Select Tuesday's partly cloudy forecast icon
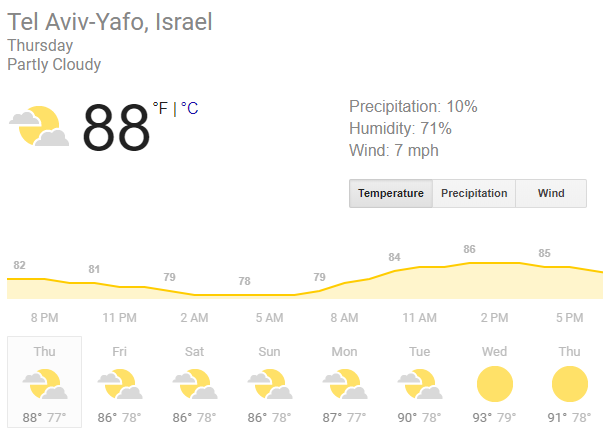603x439 pixels. click(420, 384)
